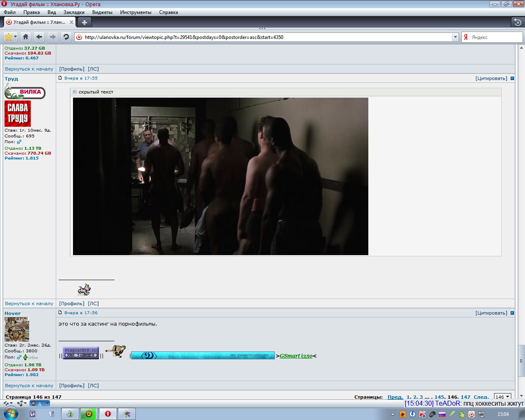Expand the address bar history dropdown
The image size is (525, 420).
click(455, 37)
